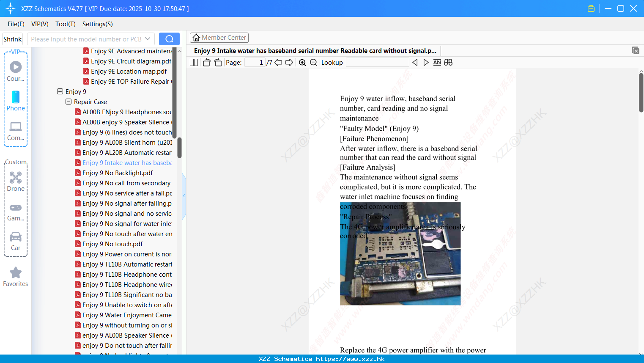Click the blue search button
Viewport: 644px width, 363px height.
(169, 39)
